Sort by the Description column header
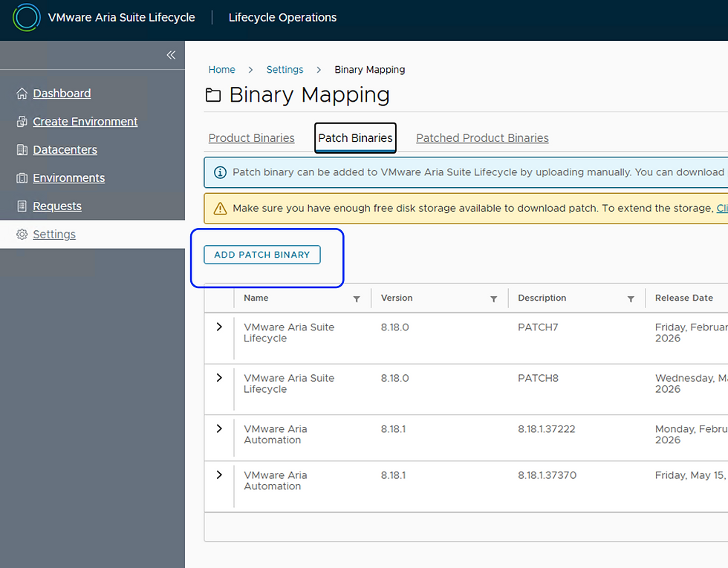 tap(542, 298)
